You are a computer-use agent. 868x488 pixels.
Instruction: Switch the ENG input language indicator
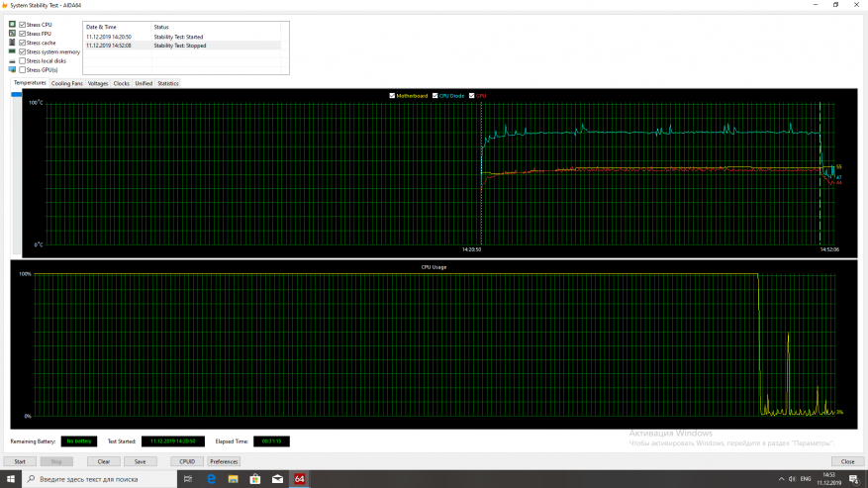[x=806, y=479]
